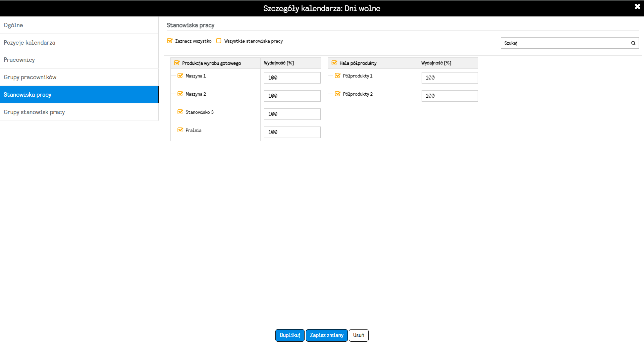This screenshot has width=644, height=346.
Task: Toggle the Hala półprodukty group checkbox
Action: pyautogui.click(x=334, y=63)
